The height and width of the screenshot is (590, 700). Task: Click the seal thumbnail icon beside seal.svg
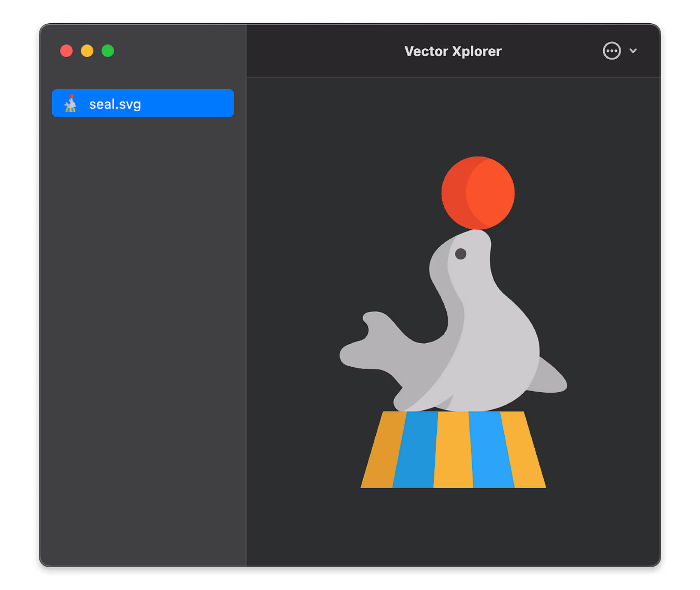click(71, 103)
